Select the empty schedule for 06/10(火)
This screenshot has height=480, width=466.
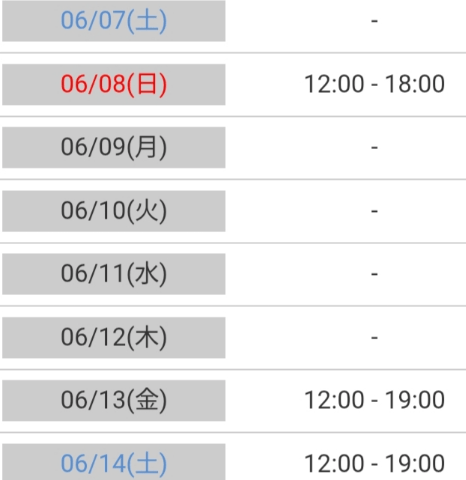(x=374, y=211)
